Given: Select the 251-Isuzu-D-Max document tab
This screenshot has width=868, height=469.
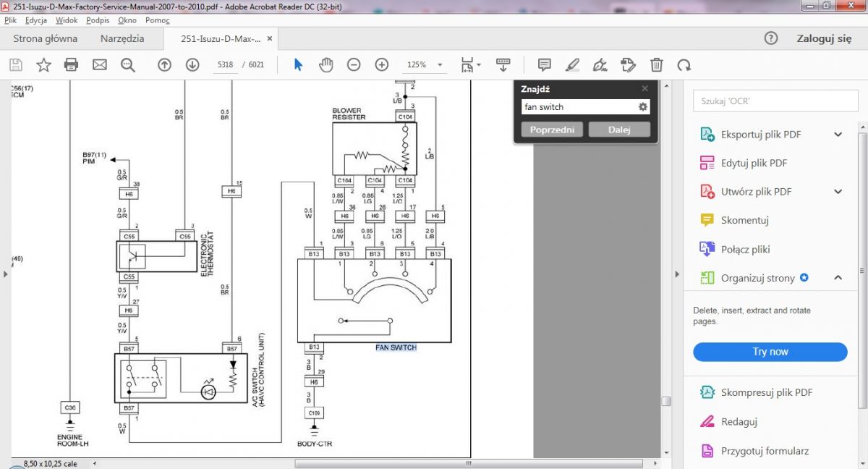Looking at the screenshot, I should point(220,39).
